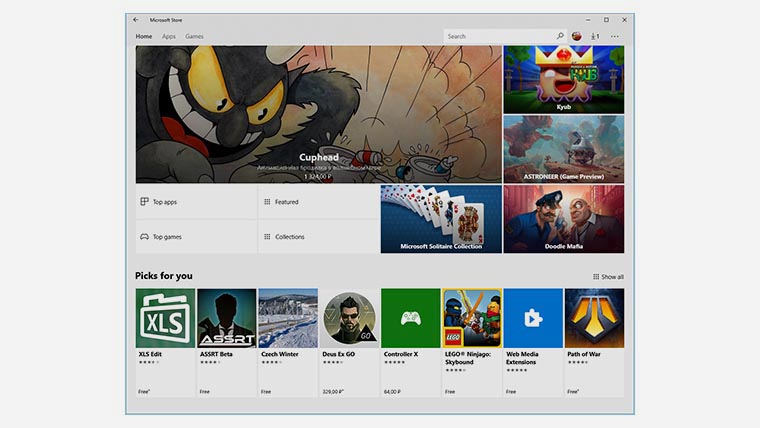The width and height of the screenshot is (760, 428).
Task: Open the Featured button
Action: click(319, 202)
